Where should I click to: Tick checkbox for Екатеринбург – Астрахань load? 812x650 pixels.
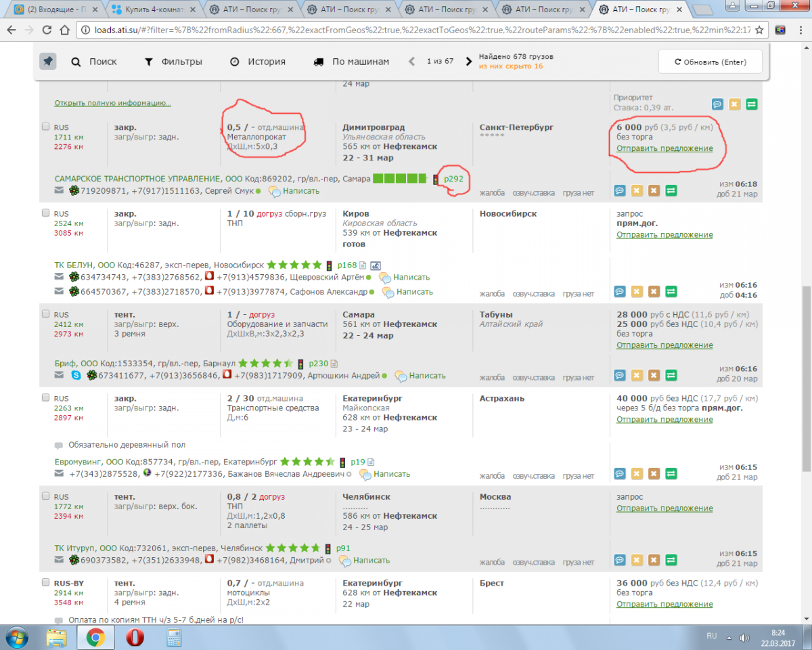(x=45, y=398)
